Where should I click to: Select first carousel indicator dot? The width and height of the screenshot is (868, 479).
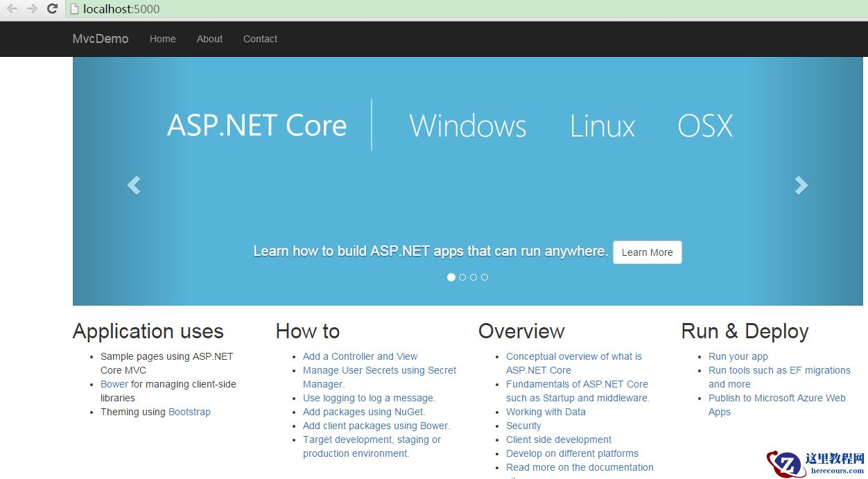pyautogui.click(x=451, y=277)
